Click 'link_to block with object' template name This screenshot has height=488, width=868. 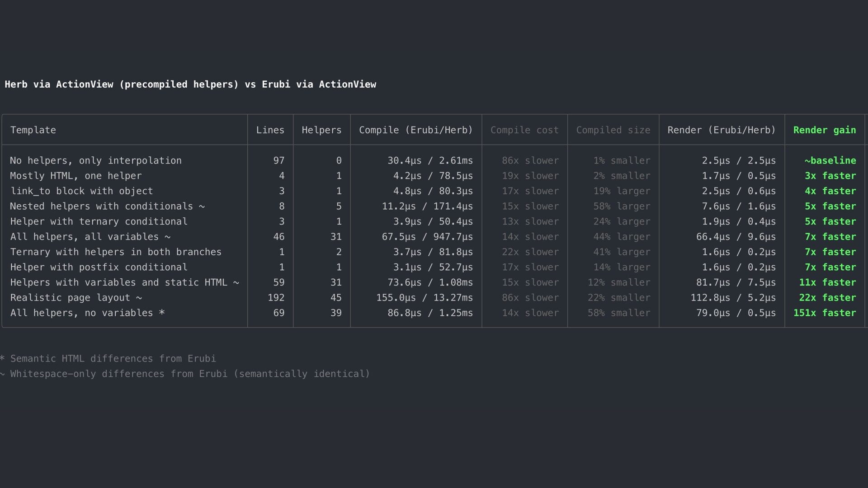pos(81,191)
